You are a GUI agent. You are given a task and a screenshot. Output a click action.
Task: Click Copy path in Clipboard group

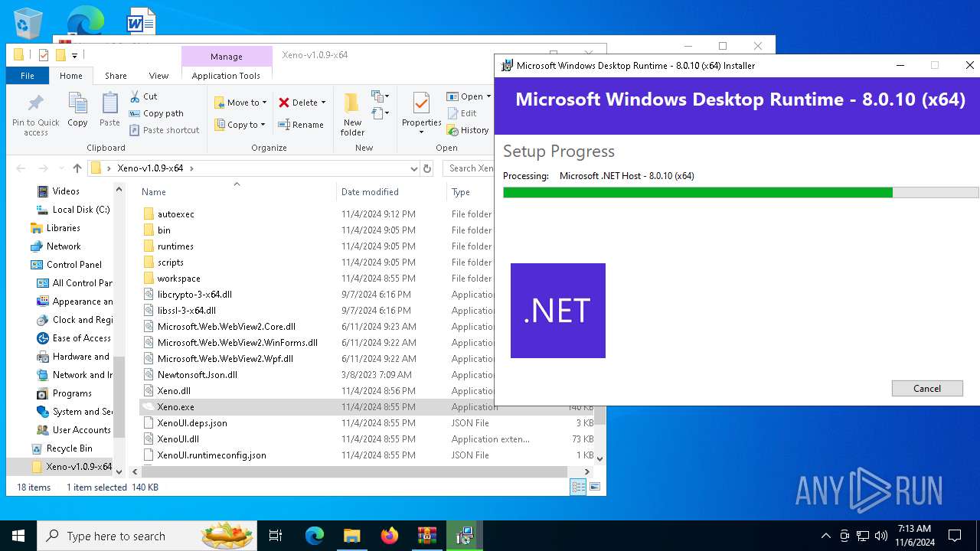[x=156, y=113]
